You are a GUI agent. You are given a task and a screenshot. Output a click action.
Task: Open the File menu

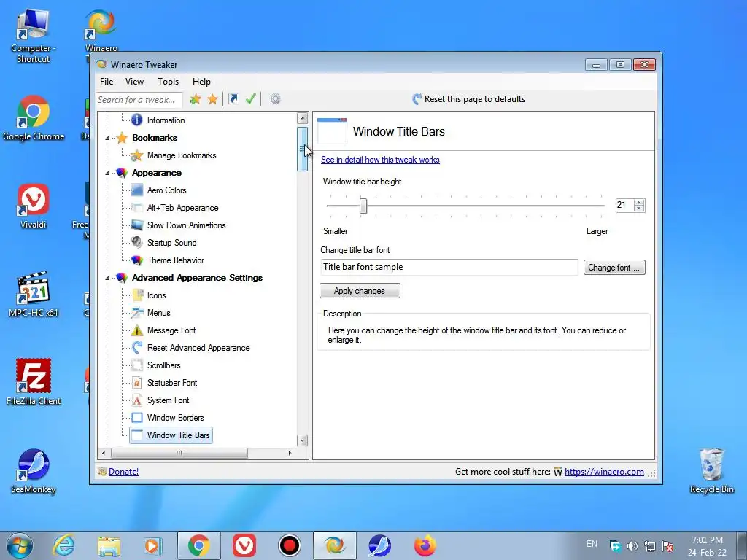[107, 82]
